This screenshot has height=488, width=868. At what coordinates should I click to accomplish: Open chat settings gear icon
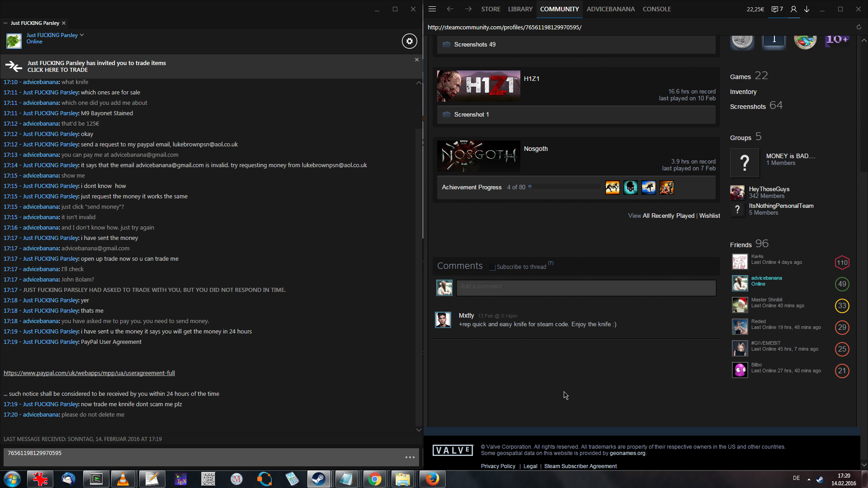409,41
